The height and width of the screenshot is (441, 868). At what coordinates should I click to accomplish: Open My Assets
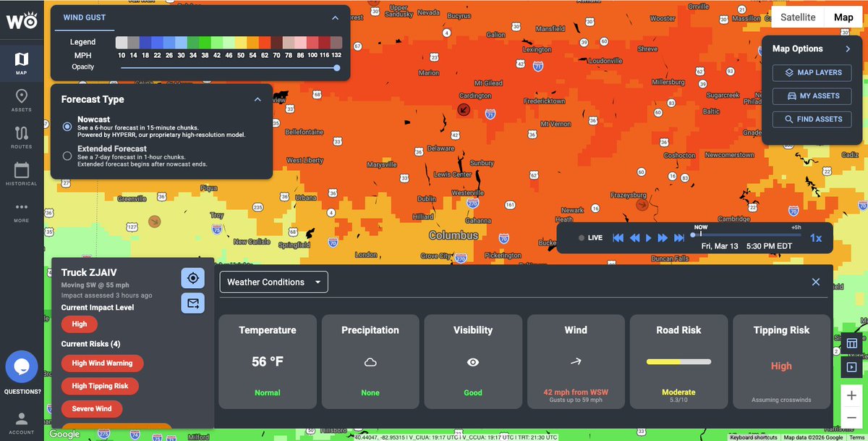[x=812, y=96]
